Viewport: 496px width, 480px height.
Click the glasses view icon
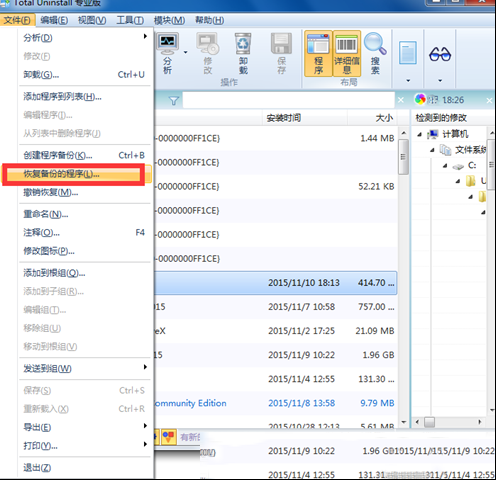(x=440, y=54)
